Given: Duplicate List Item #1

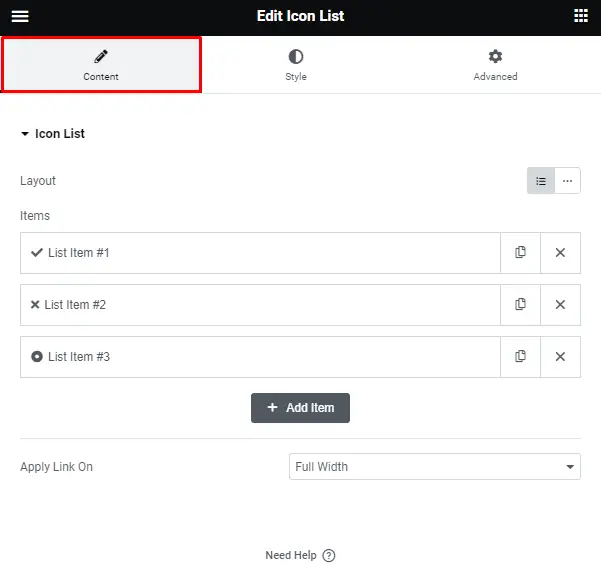Looking at the screenshot, I should tap(520, 253).
